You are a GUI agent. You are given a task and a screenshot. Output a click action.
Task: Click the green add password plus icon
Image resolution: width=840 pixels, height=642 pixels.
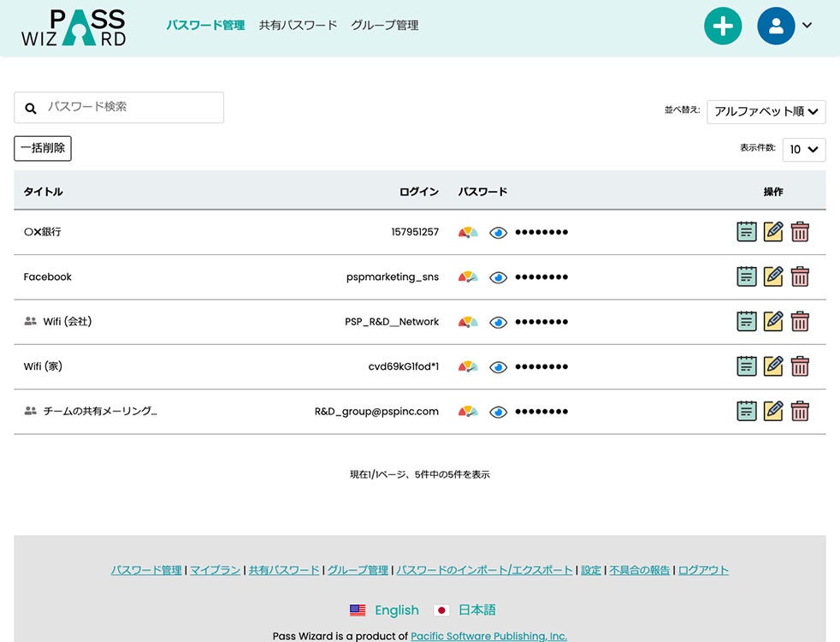point(723,26)
